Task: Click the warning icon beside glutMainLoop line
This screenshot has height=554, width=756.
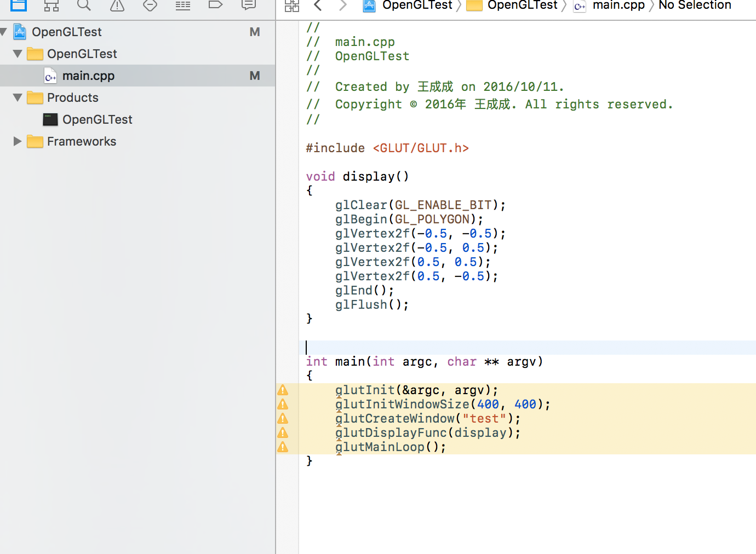Action: point(283,447)
